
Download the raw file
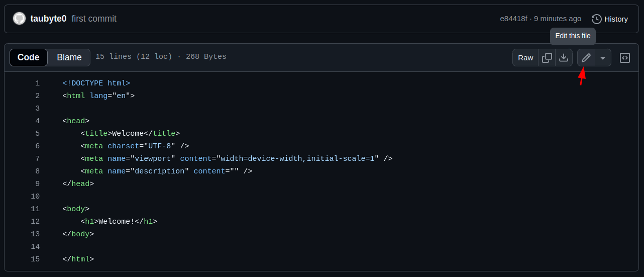pyautogui.click(x=564, y=58)
